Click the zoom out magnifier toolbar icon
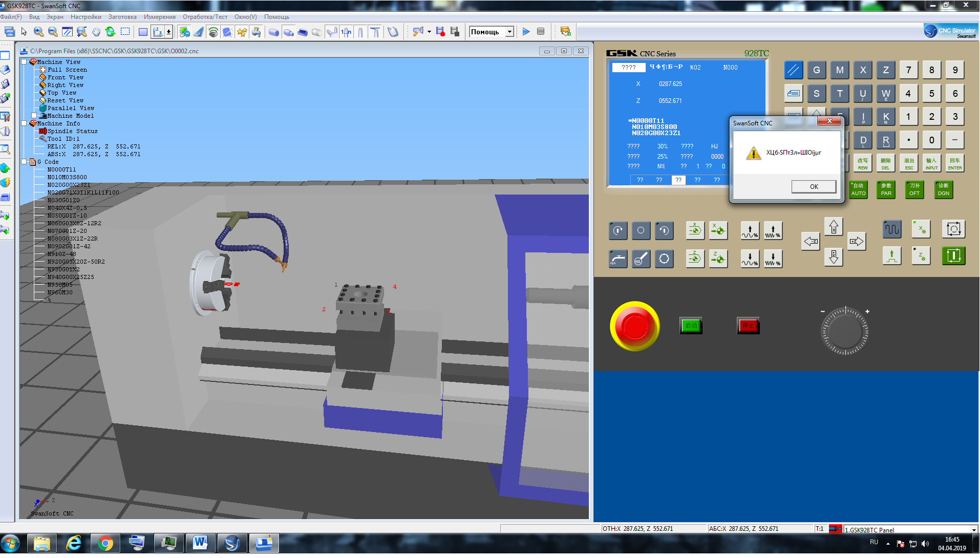Screen dimensions: 980x558 pos(53,32)
